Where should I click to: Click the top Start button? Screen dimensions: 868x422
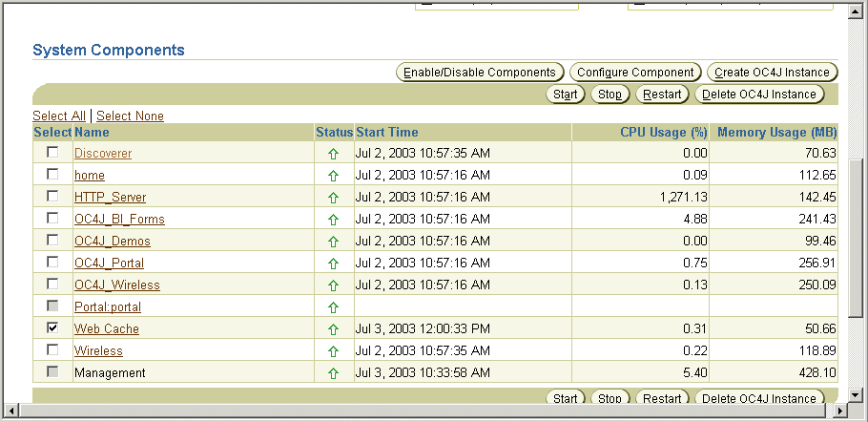tap(566, 95)
